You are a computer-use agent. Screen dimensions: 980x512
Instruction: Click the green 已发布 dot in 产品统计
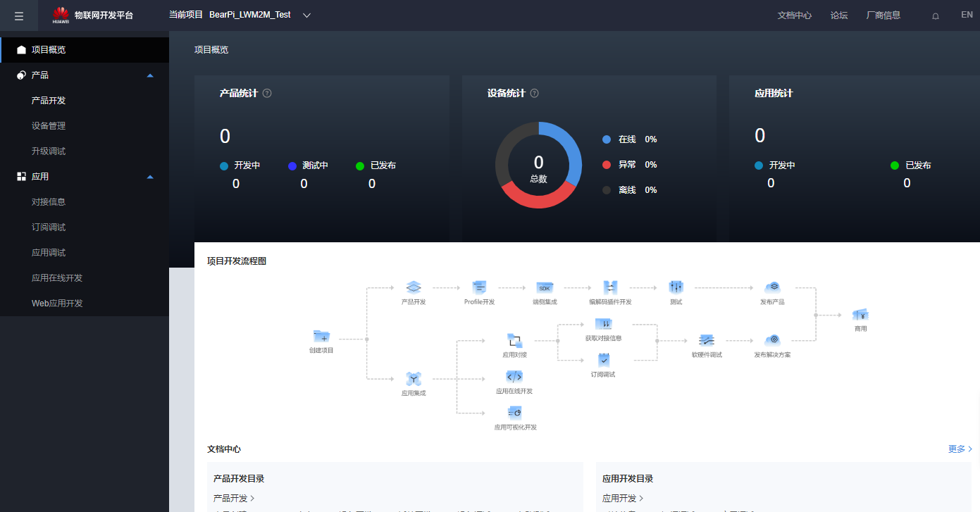[360, 166]
